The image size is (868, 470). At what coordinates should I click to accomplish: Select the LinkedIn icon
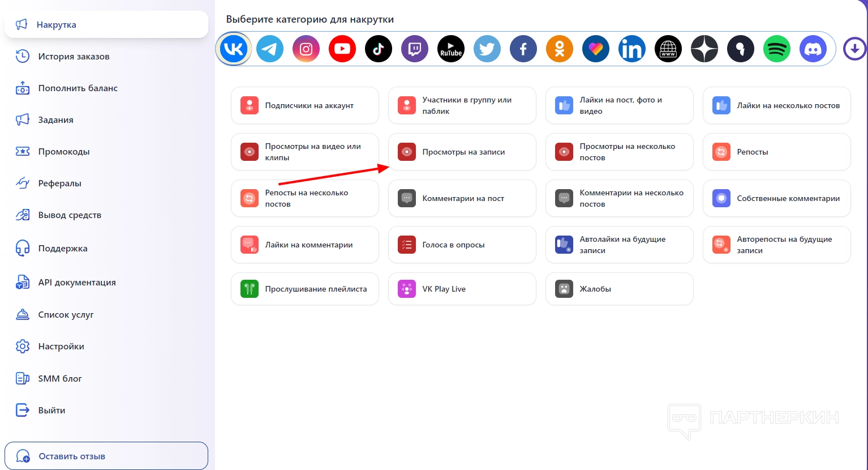pos(632,49)
